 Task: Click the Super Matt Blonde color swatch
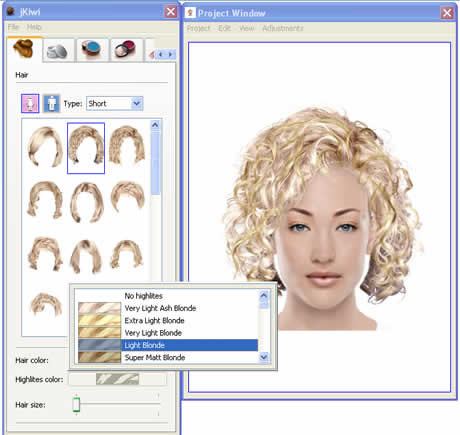(x=99, y=357)
